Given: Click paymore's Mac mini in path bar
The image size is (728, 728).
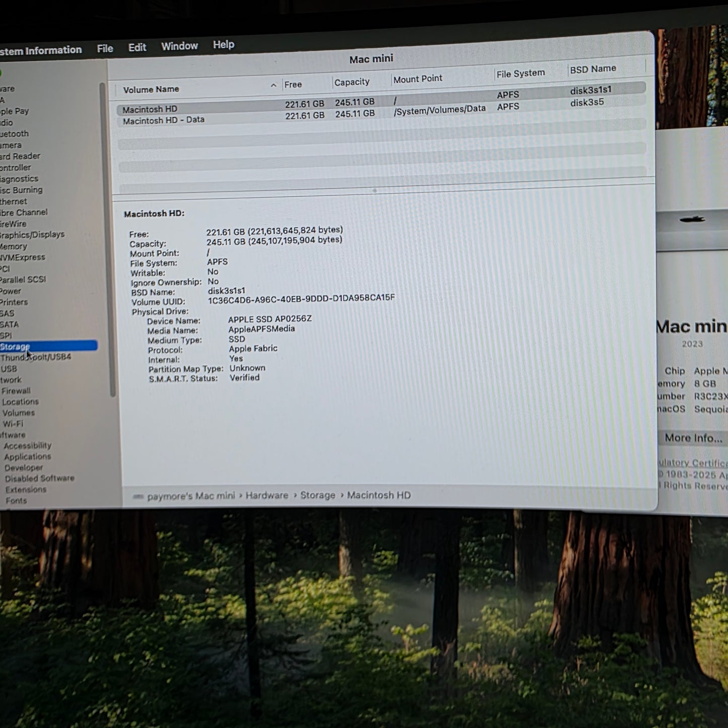Looking at the screenshot, I should click(191, 496).
